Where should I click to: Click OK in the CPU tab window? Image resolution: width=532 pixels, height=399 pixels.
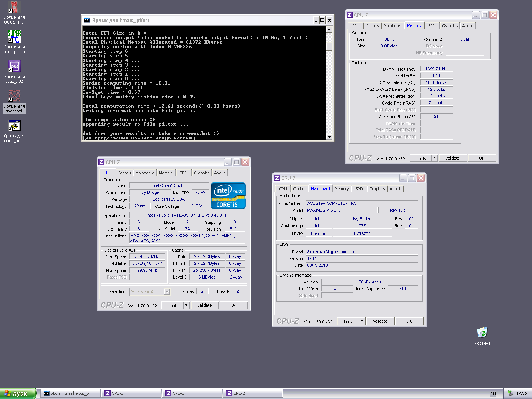(233, 305)
